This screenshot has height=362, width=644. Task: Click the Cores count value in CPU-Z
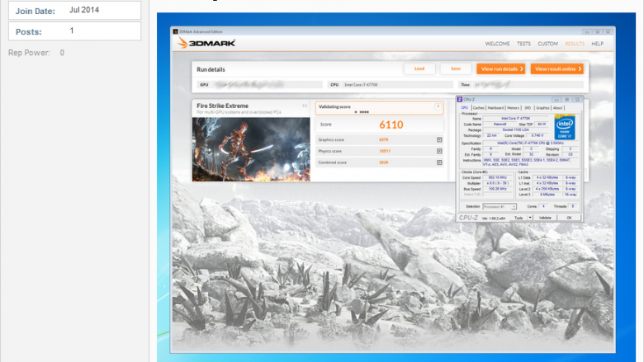(x=543, y=207)
